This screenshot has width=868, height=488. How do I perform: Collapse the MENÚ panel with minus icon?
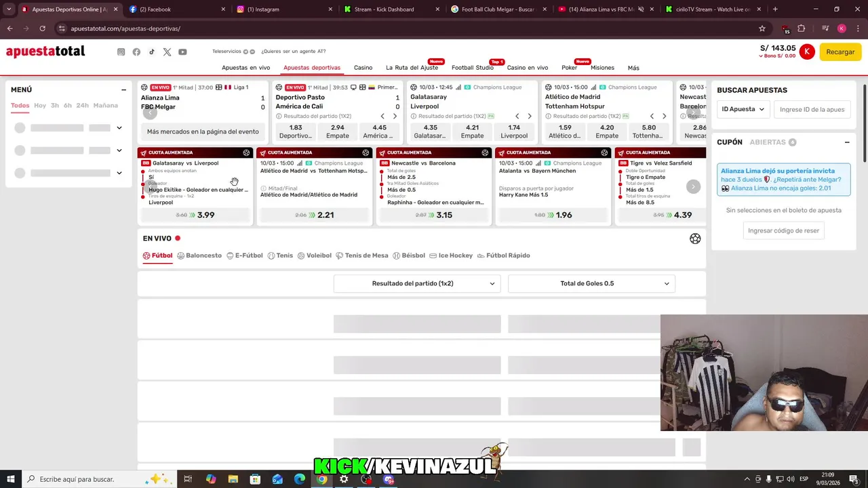click(123, 89)
